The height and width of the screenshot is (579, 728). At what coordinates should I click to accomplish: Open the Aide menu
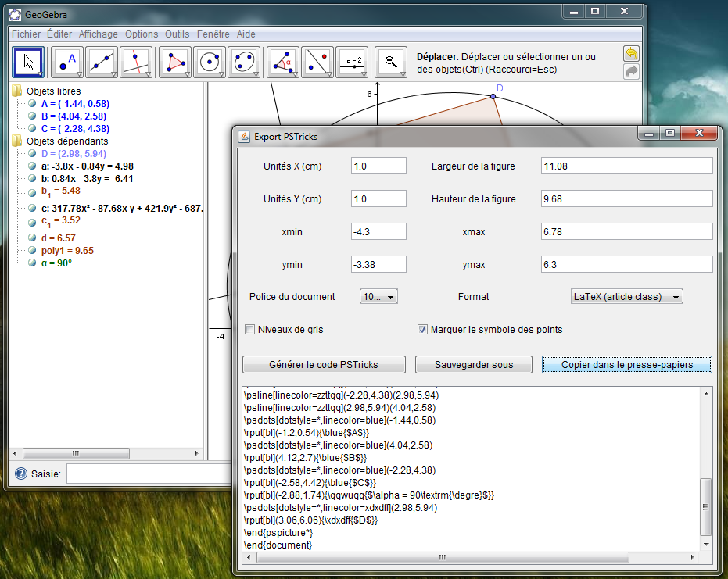pyautogui.click(x=246, y=34)
